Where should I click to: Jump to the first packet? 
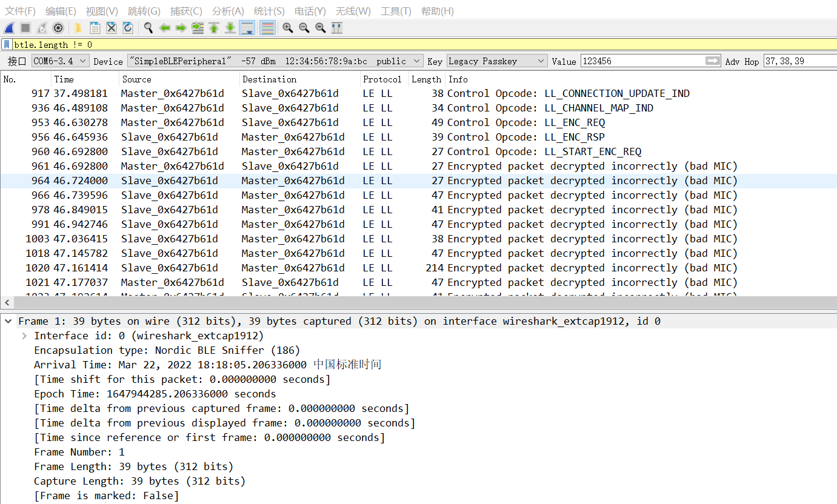[214, 28]
